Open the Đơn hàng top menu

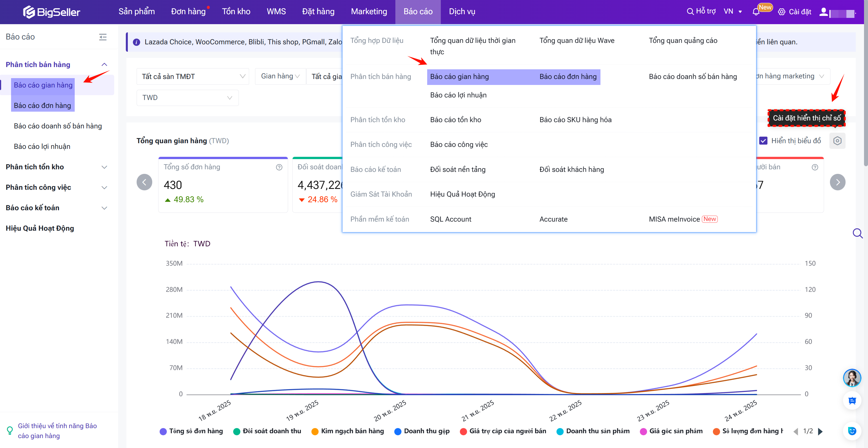[188, 12]
